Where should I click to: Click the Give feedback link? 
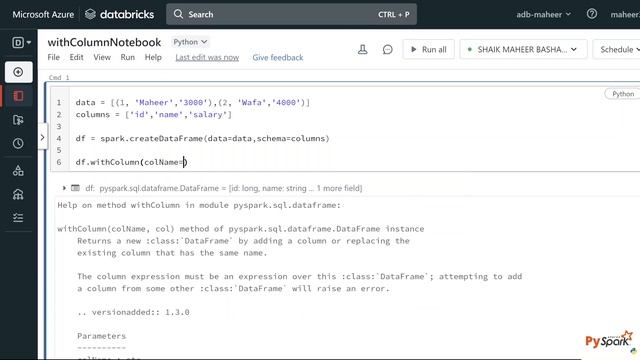click(x=278, y=58)
